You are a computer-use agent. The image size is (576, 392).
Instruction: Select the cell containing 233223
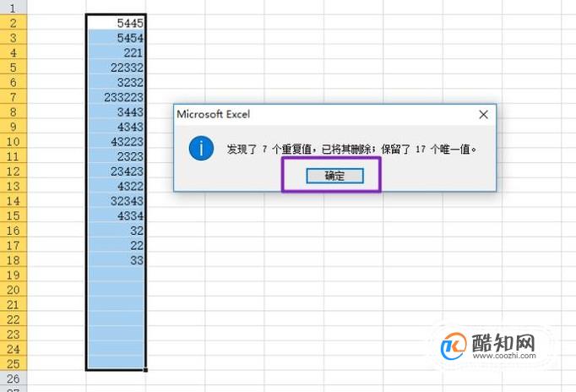(116, 97)
